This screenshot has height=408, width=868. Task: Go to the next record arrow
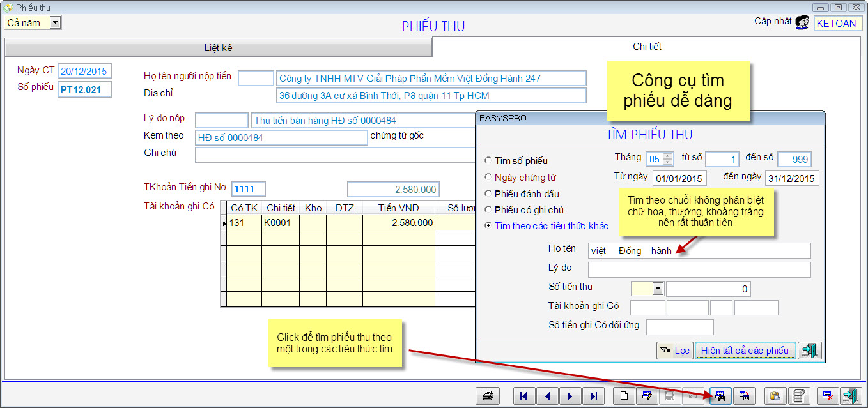coord(570,396)
